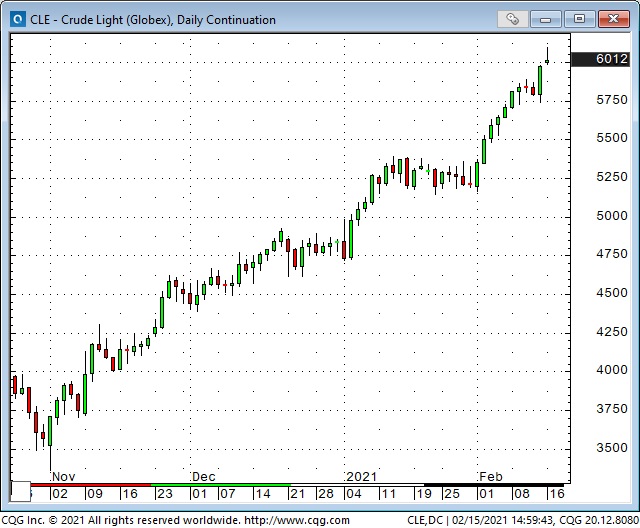640x528 pixels.
Task: Click the 11 date on time axis
Action: [388, 494]
